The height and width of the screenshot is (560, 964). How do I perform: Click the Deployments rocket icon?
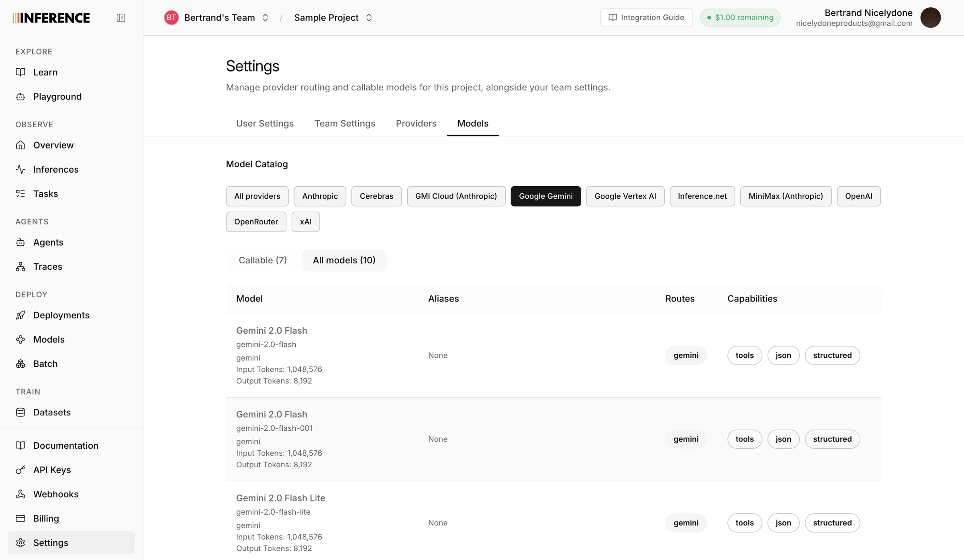pos(20,315)
